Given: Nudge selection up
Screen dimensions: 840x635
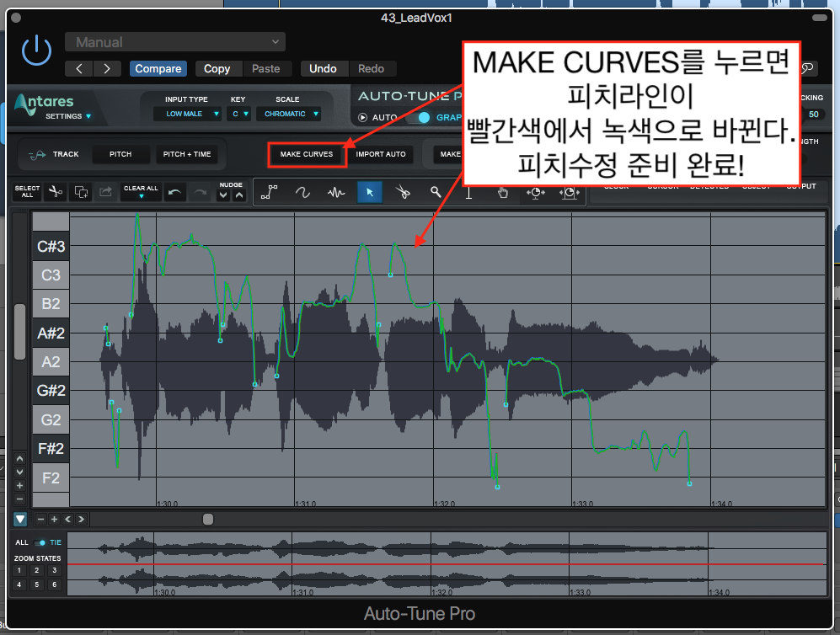Looking at the screenshot, I should (x=239, y=195).
